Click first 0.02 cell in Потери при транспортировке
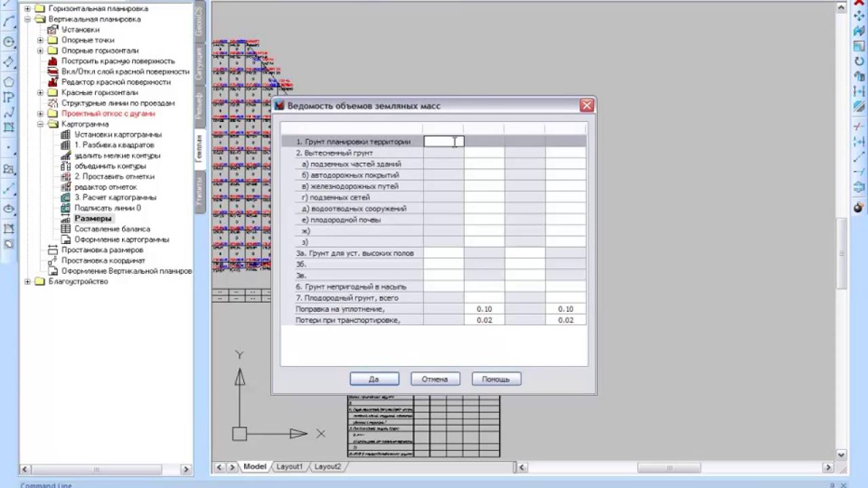868x488 pixels. click(x=484, y=320)
